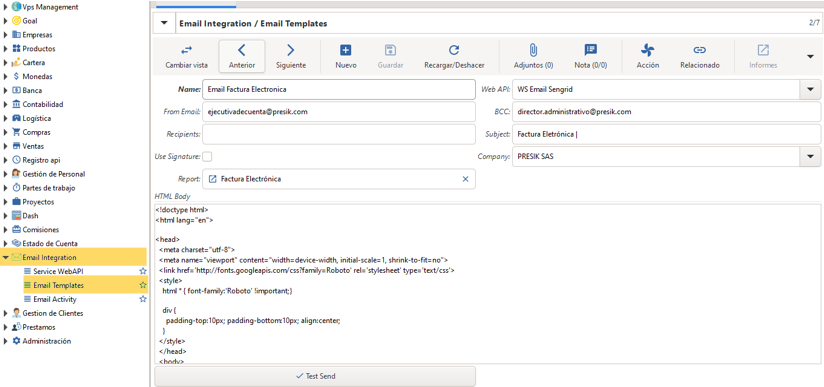Screen dimensions: 824x387
Task: Click the From Email field
Action: click(x=339, y=111)
